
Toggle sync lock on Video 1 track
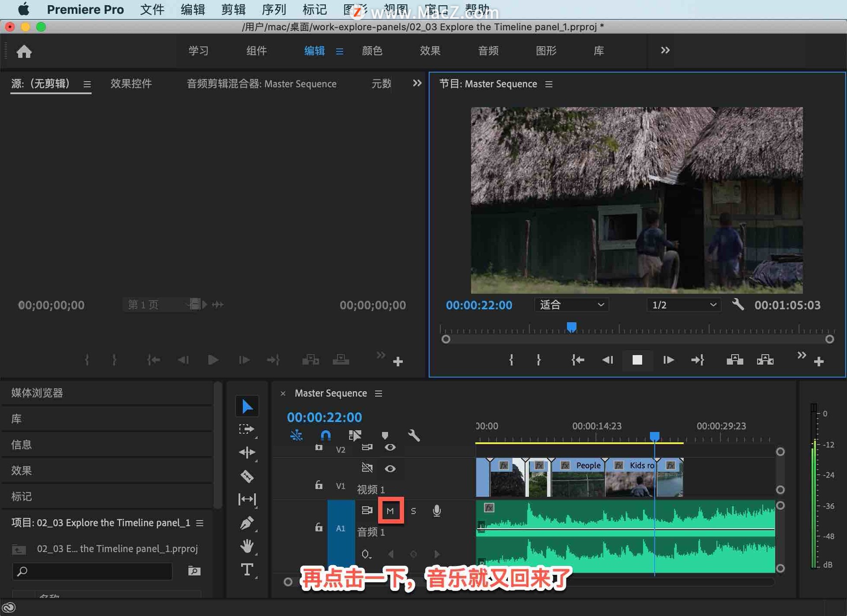(367, 467)
